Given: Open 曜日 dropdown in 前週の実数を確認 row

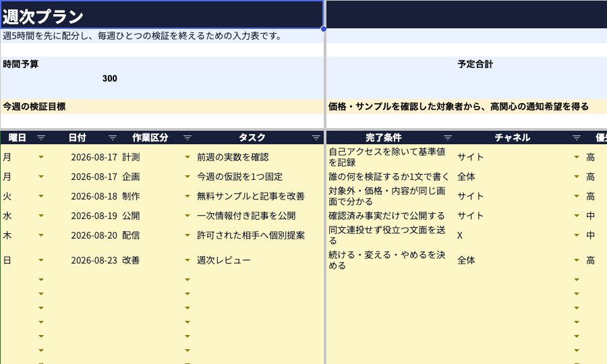Looking at the screenshot, I should coord(41,157).
